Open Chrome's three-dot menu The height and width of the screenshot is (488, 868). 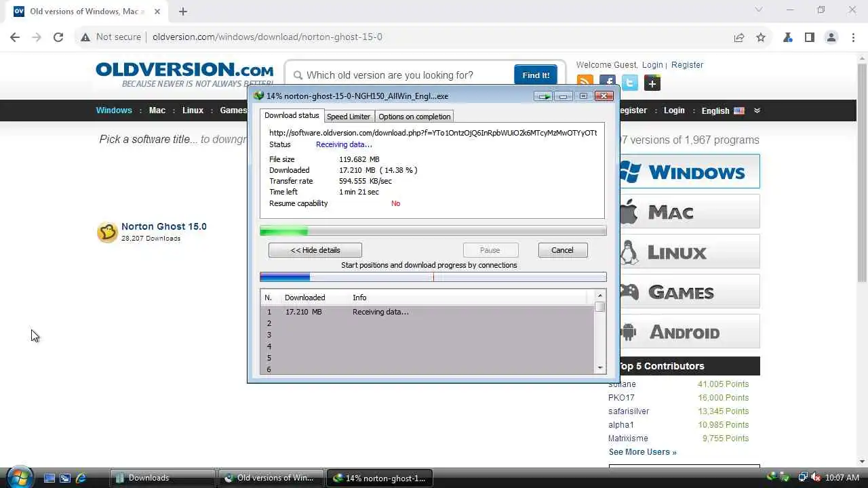pyautogui.click(x=853, y=37)
